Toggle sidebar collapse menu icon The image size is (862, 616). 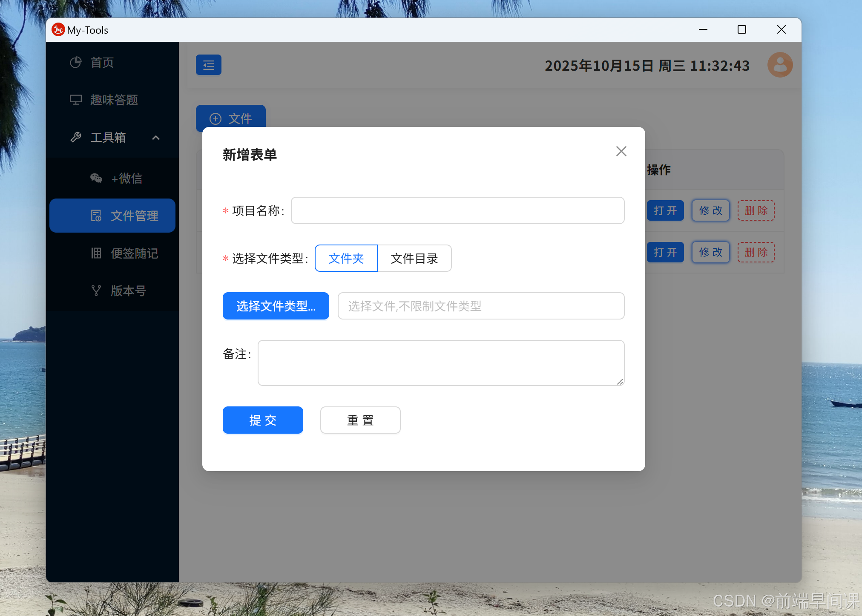coord(209,65)
